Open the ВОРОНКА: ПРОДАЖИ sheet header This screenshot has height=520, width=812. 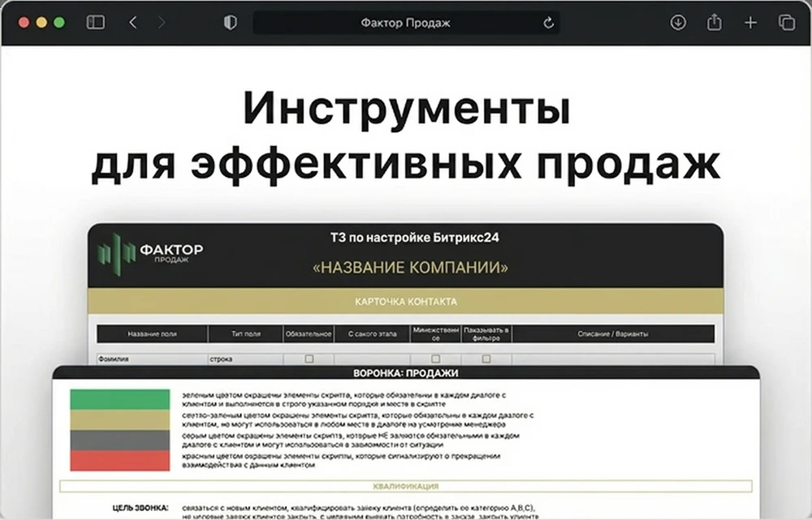point(405,373)
